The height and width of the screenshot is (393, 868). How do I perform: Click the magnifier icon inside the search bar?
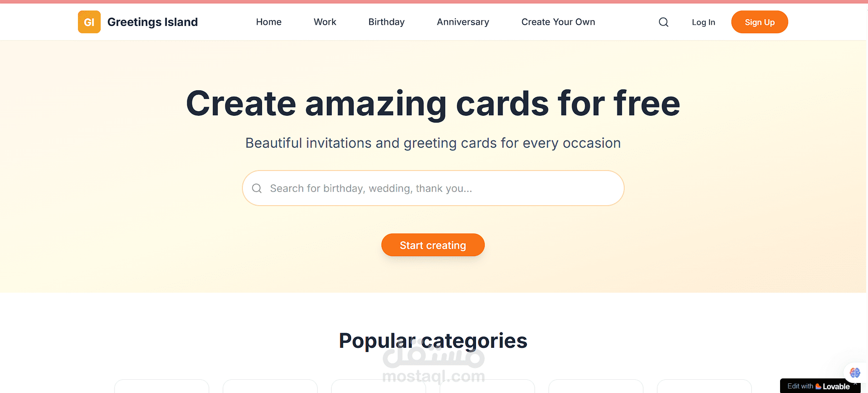257,188
